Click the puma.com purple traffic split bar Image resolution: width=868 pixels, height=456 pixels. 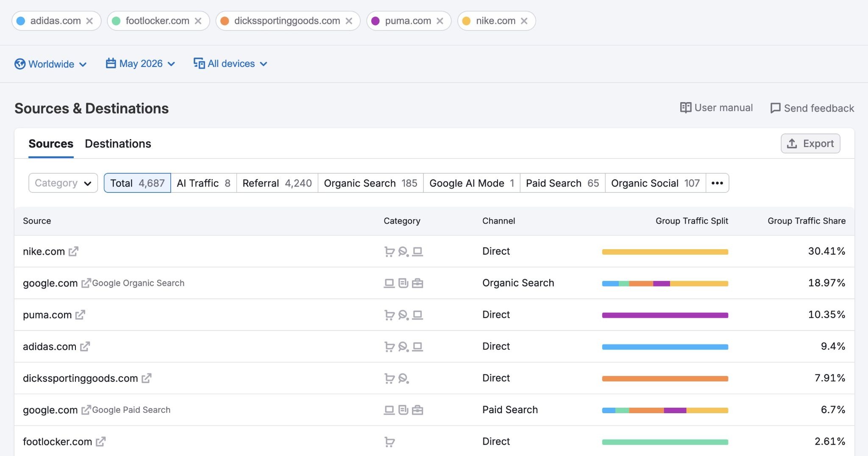(665, 315)
